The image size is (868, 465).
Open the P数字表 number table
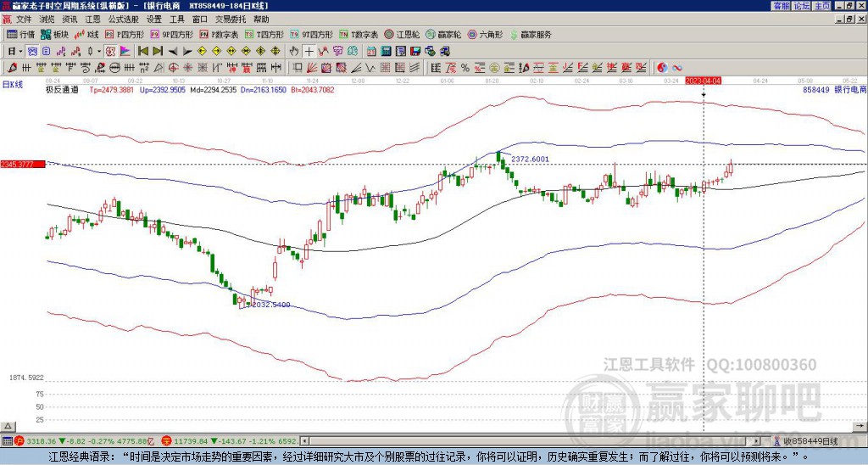(219, 34)
